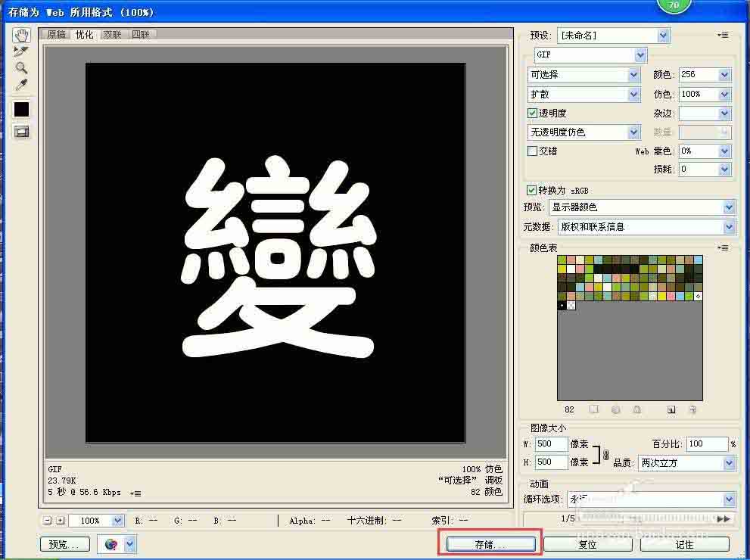This screenshot has width=750, height=560.
Task: Click the 存储 (Save) button
Action: 490,544
